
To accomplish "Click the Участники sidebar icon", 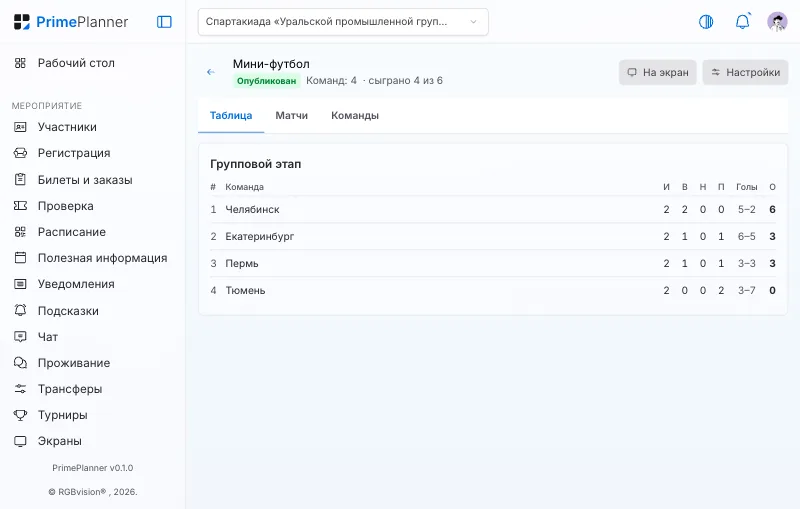I will (x=20, y=127).
